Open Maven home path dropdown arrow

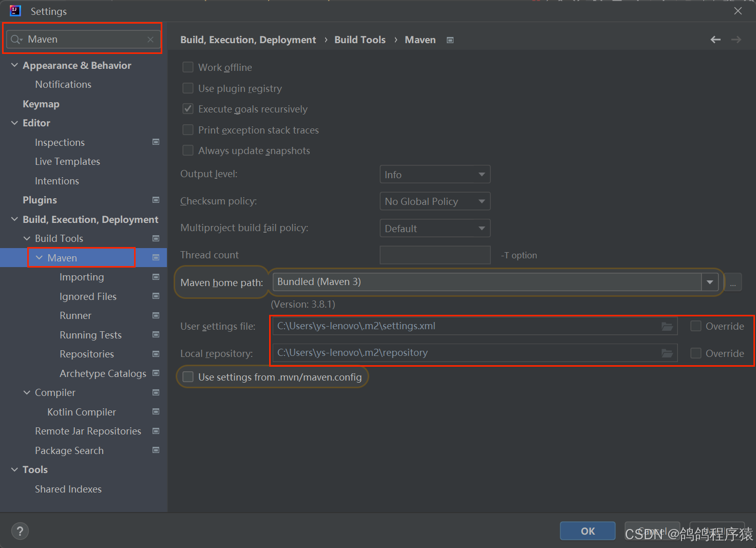pyautogui.click(x=710, y=282)
